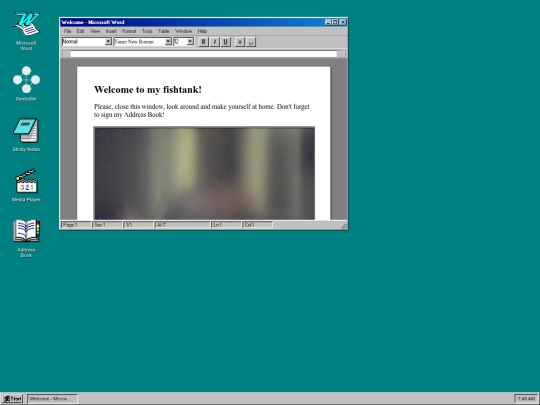The height and width of the screenshot is (405, 540).
Task: Select the molecule-shaped desktop icon
Action: point(27,83)
